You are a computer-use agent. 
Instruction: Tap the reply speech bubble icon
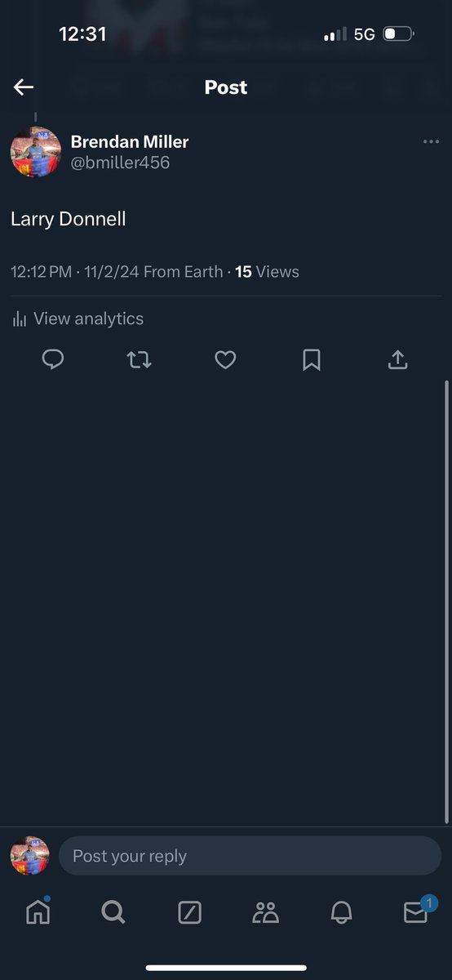53,359
